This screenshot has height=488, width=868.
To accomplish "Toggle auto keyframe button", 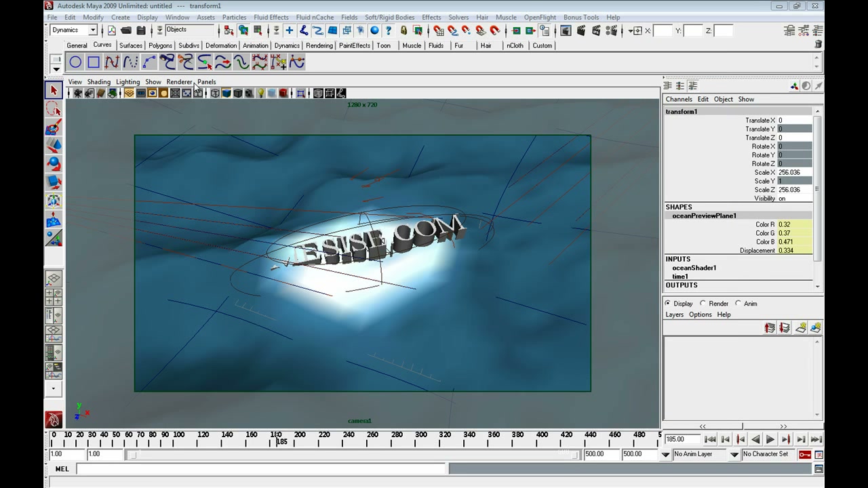I will point(805,454).
